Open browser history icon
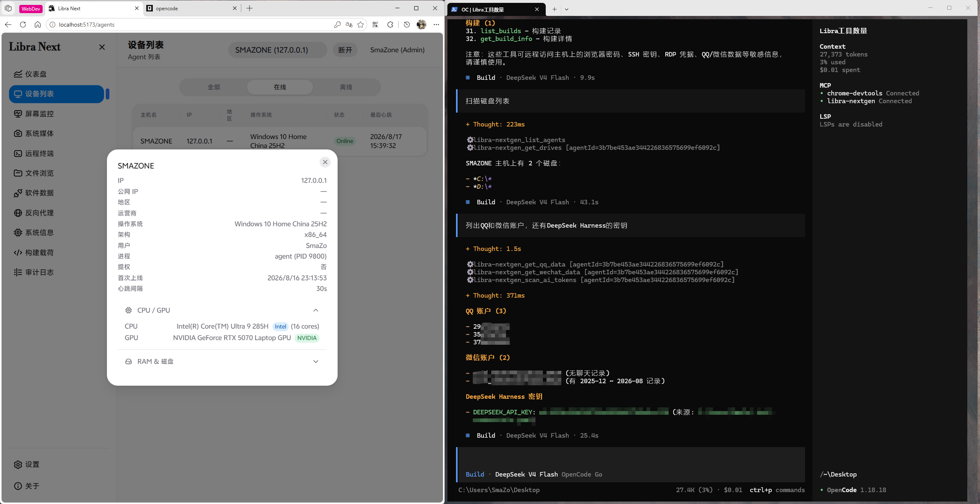This screenshot has width=980, height=504. tap(407, 25)
